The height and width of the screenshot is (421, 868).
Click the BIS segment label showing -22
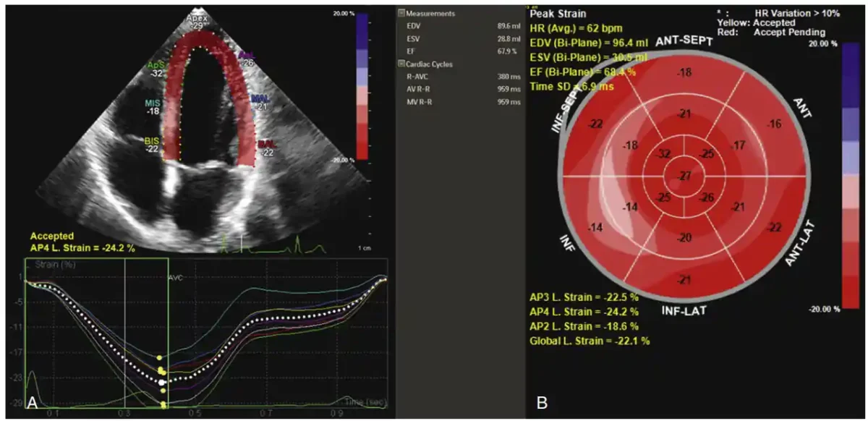click(x=152, y=144)
